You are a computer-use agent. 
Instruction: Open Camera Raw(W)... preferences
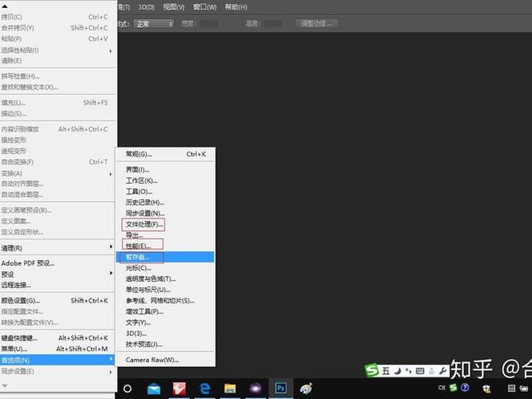tap(165, 360)
